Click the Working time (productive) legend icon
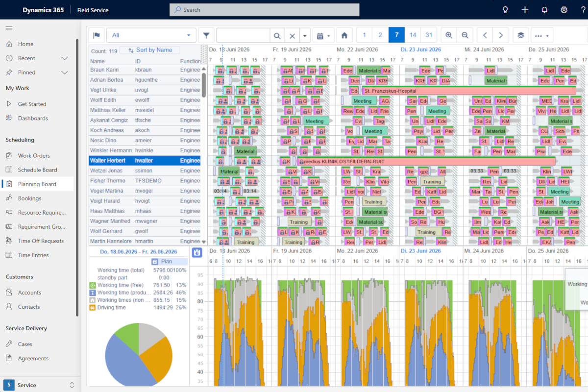The height and width of the screenshot is (392, 588). (93, 293)
